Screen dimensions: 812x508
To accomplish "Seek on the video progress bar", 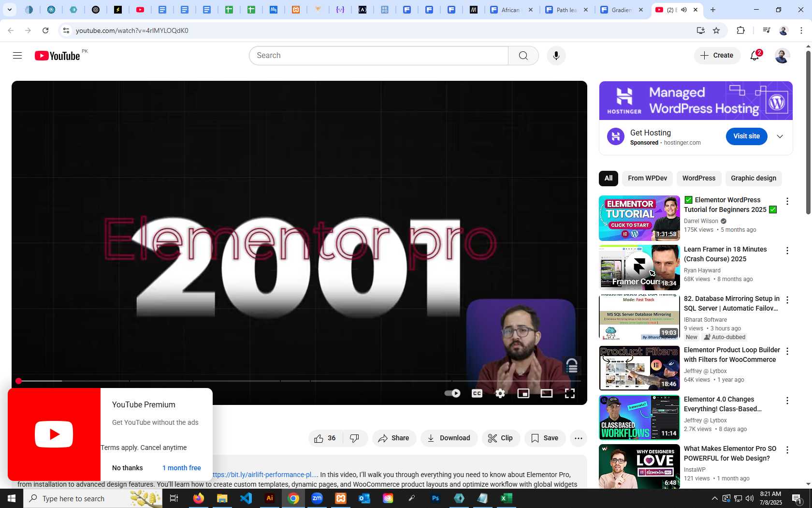I will (x=299, y=381).
